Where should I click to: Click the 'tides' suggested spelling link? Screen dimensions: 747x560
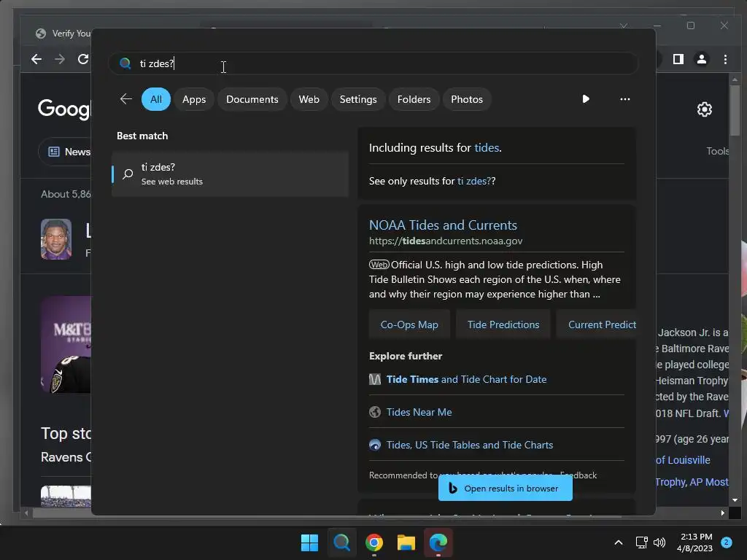[487, 147]
